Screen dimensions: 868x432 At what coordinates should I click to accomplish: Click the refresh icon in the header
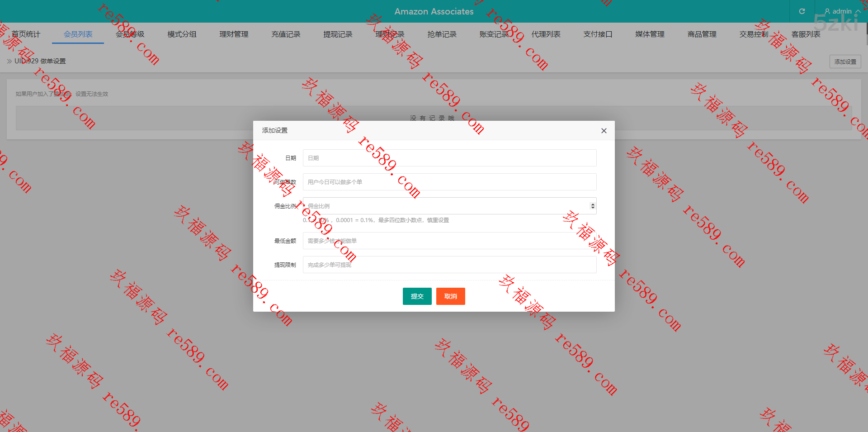[x=802, y=11]
